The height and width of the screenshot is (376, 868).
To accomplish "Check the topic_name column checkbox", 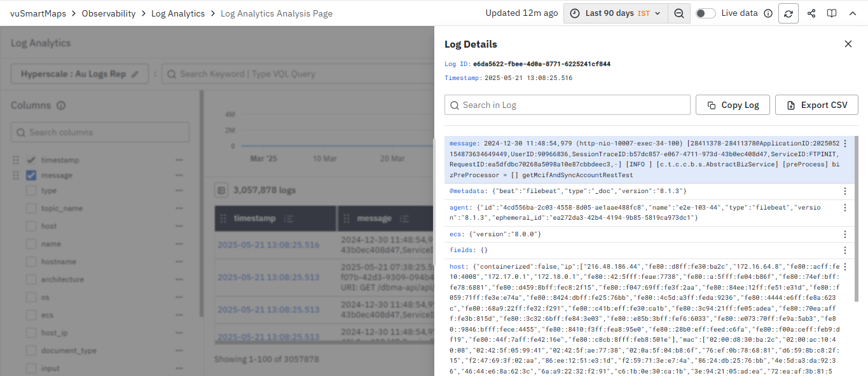I will [31, 208].
